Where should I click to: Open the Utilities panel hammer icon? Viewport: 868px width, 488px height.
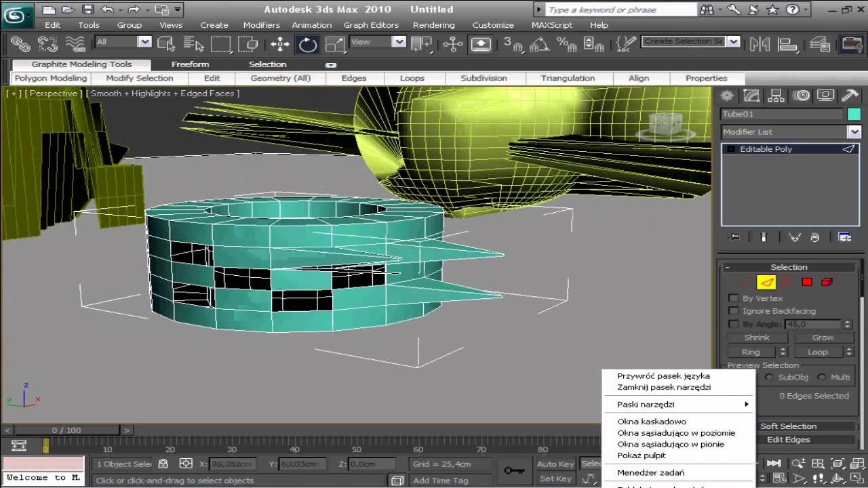coord(850,96)
